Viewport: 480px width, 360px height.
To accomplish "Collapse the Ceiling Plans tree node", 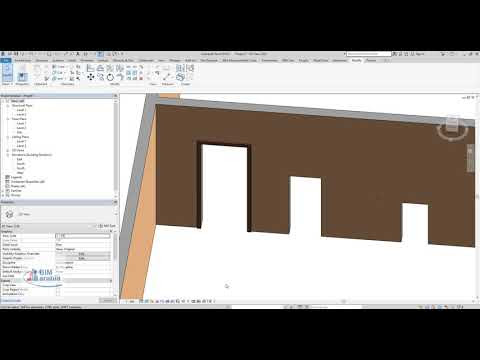I will [8, 137].
